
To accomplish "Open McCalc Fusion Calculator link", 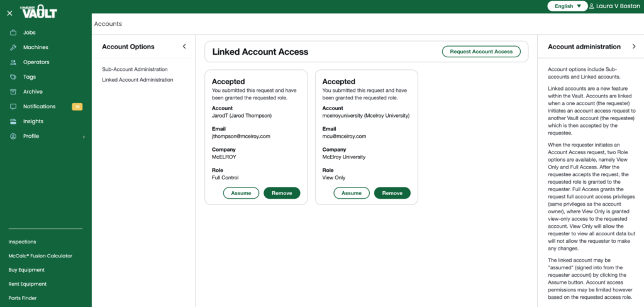I will (x=40, y=255).
